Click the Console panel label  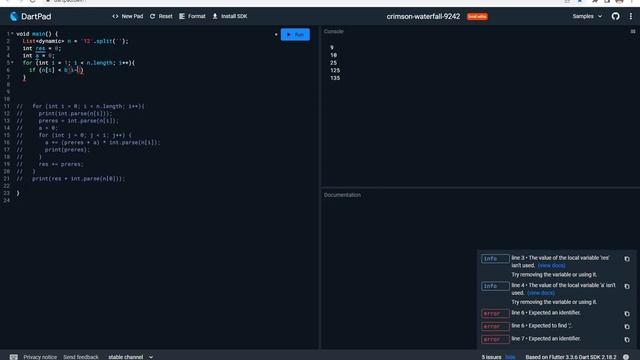(x=333, y=31)
